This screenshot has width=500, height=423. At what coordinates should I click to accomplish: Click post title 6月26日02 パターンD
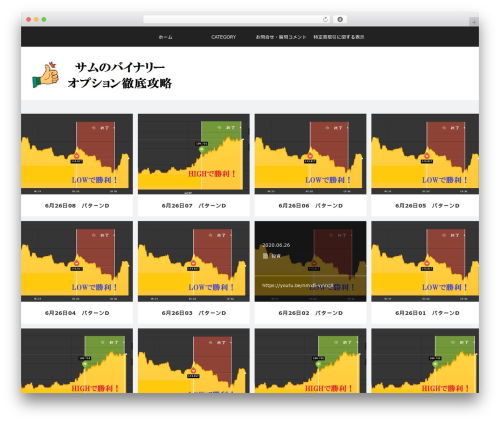point(310,313)
